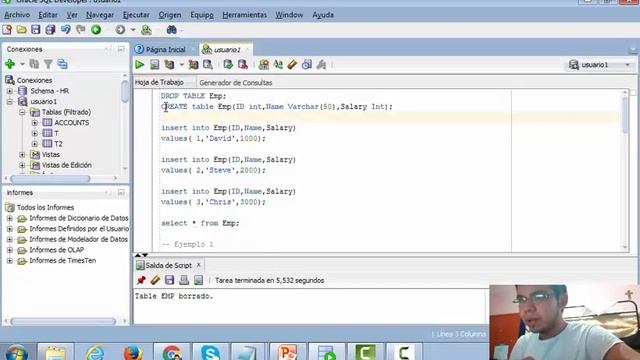The width and height of the screenshot is (640, 360).
Task: Click the Explain Plan icon
Action: coord(169,64)
